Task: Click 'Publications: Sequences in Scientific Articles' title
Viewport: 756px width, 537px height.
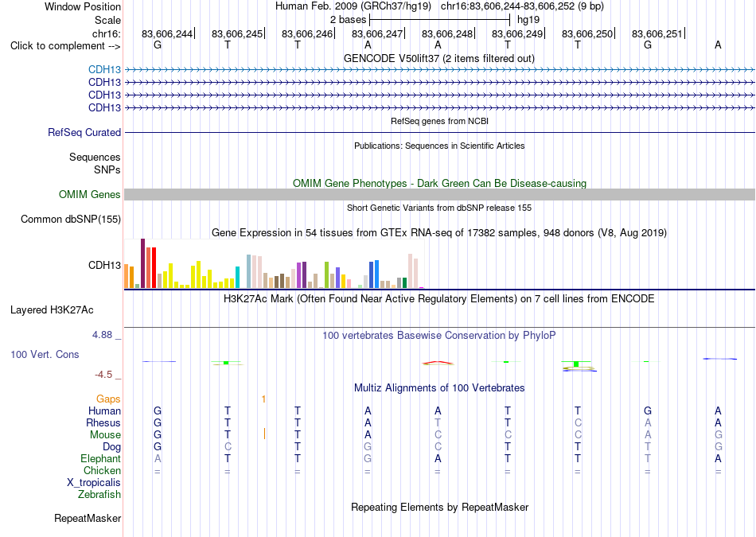Action: pyautogui.click(x=439, y=146)
